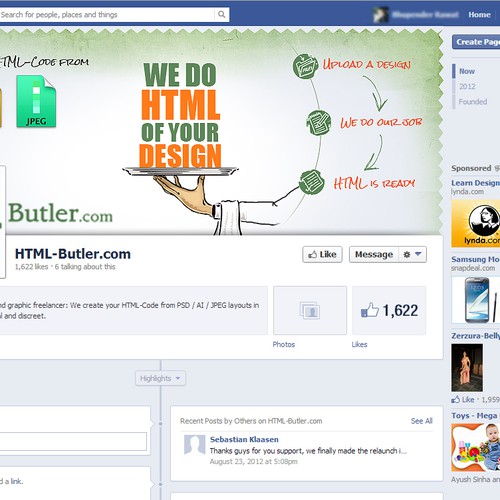Click the search magnifier icon
Image resolution: width=500 pixels, height=500 pixels.
click(221, 14)
